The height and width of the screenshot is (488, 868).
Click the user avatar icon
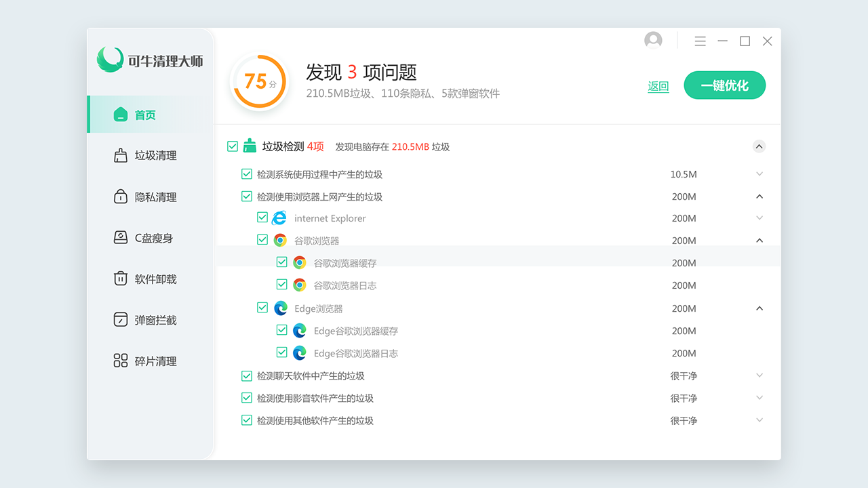click(652, 40)
